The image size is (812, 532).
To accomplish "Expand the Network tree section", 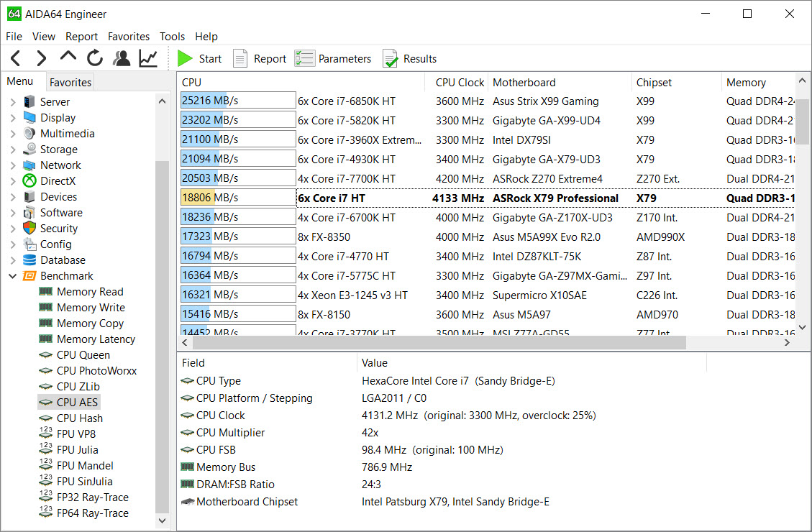I will tap(12, 165).
